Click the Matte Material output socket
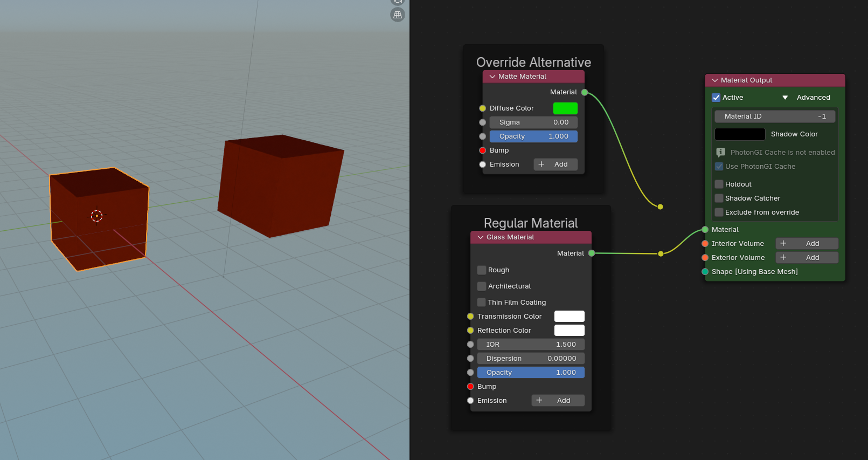 pyautogui.click(x=585, y=92)
